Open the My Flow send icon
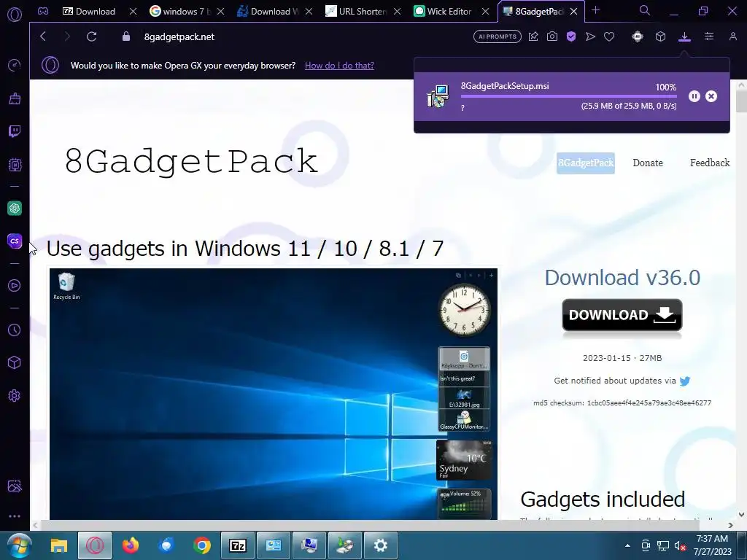The height and width of the screenshot is (560, 747). [590, 36]
